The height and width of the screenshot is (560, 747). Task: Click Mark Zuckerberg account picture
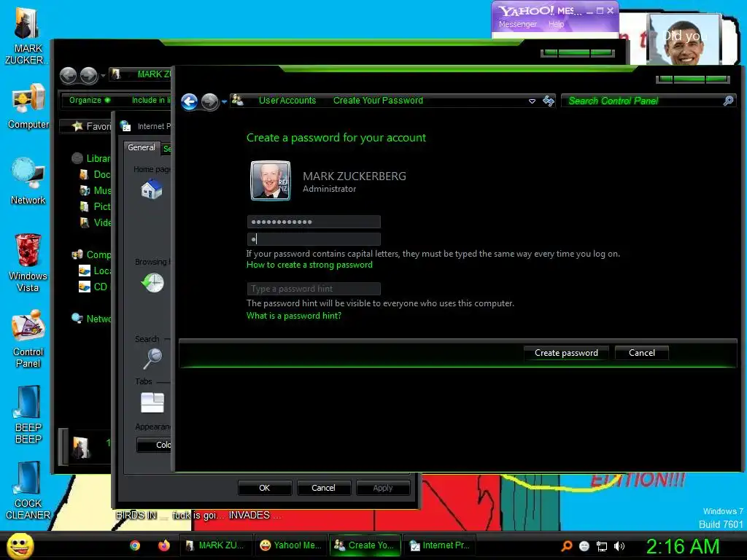[271, 181]
